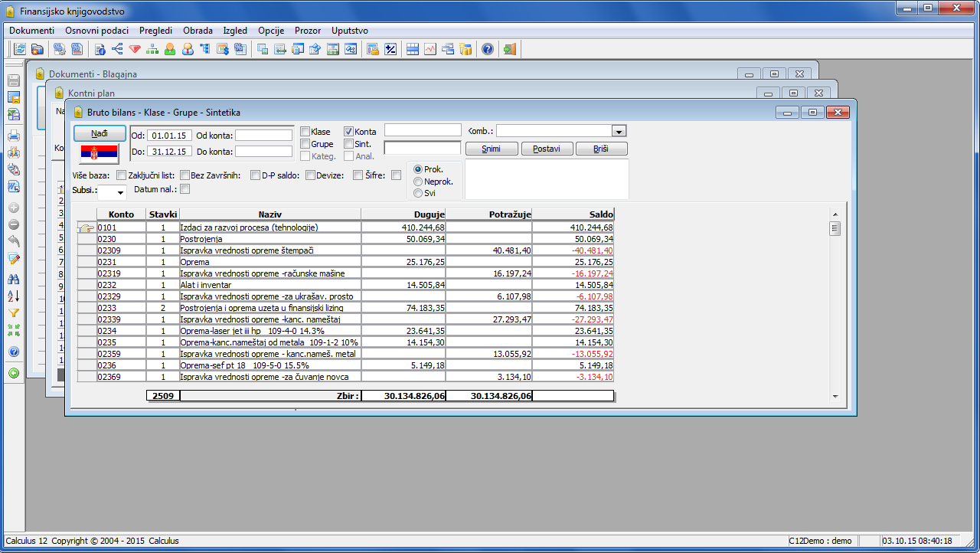Click the blue help question mark toolbar icon
The image size is (980, 553).
tap(487, 49)
